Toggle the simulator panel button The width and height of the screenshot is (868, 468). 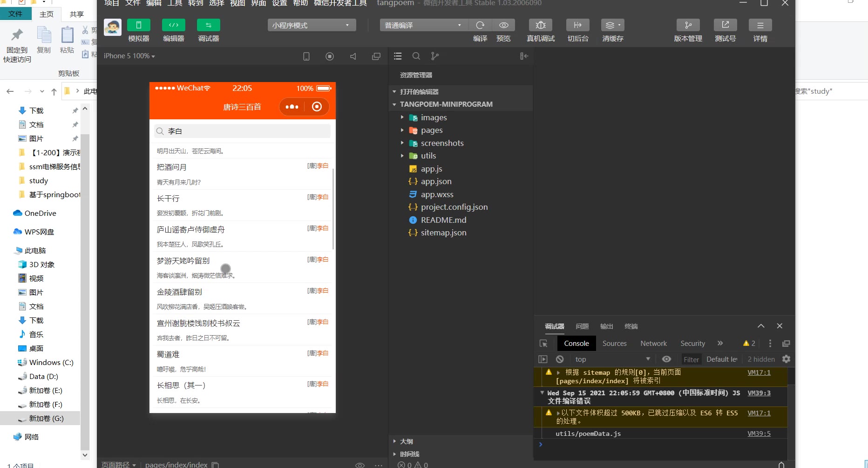click(139, 25)
